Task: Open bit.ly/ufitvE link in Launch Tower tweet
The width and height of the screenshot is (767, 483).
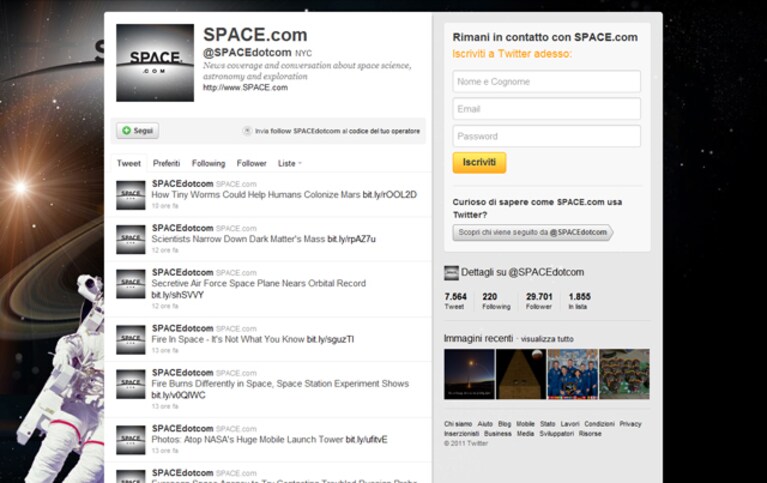Action: point(366,440)
